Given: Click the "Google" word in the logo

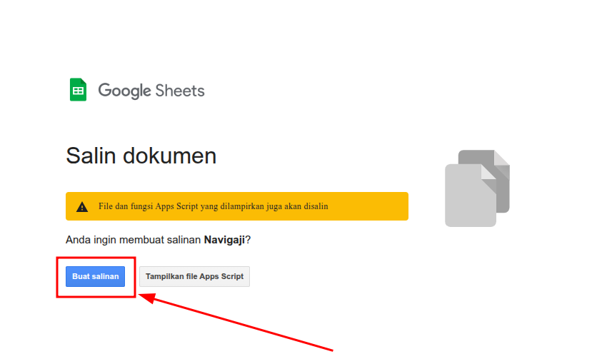Looking at the screenshot, I should [x=124, y=91].
